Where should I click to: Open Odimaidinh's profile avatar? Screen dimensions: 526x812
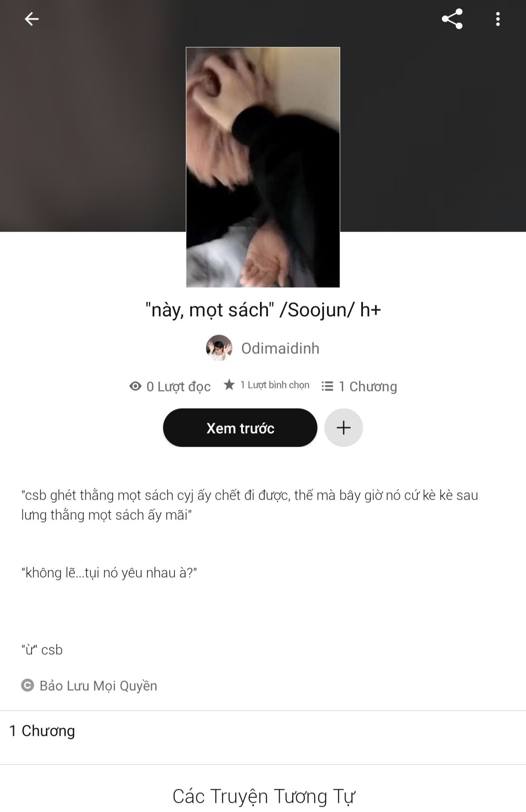(x=219, y=348)
